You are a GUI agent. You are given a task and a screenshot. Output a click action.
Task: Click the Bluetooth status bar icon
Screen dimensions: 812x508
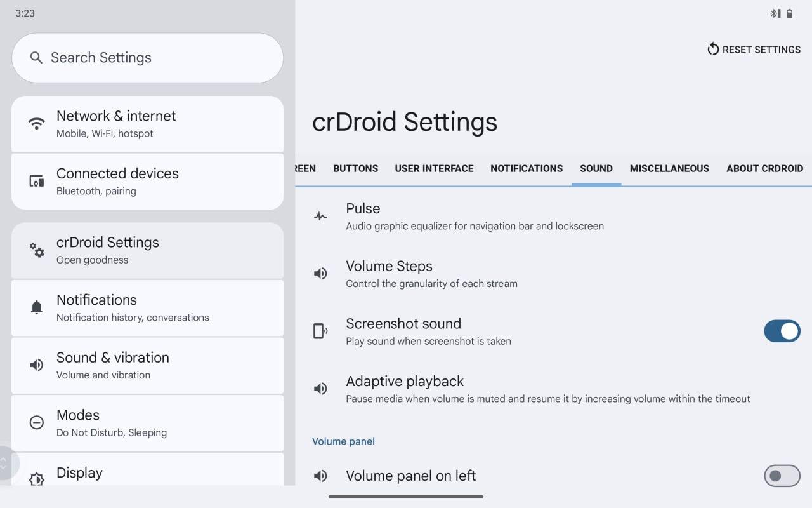(775, 13)
